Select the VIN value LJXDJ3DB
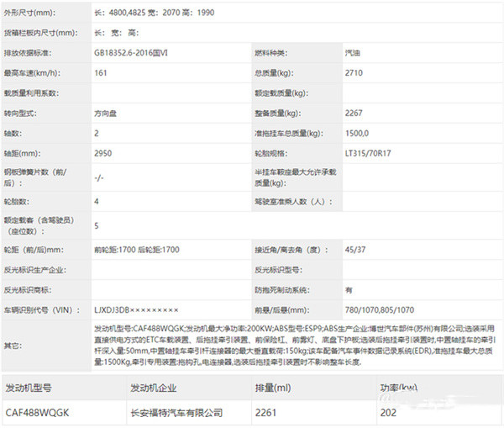The width and height of the screenshot is (504, 428). point(136,309)
